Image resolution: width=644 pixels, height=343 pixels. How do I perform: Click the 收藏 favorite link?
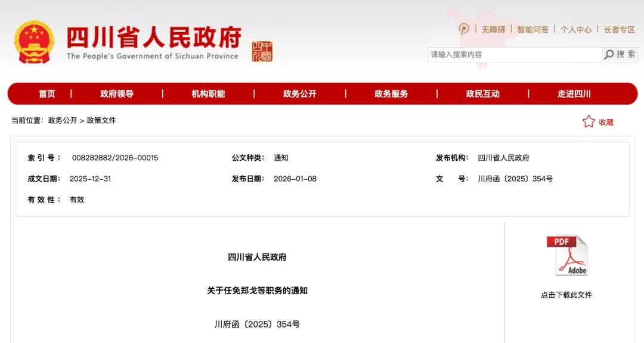point(606,122)
